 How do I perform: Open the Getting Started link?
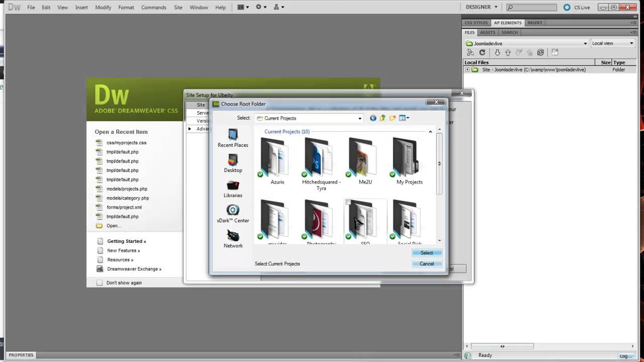tap(126, 241)
